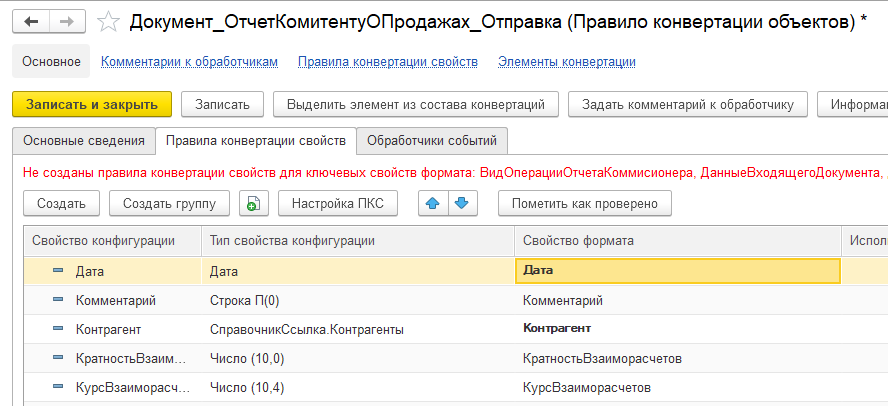Move the selected rule up with the blue arrow
This screenshot has width=888, height=406.
click(433, 203)
